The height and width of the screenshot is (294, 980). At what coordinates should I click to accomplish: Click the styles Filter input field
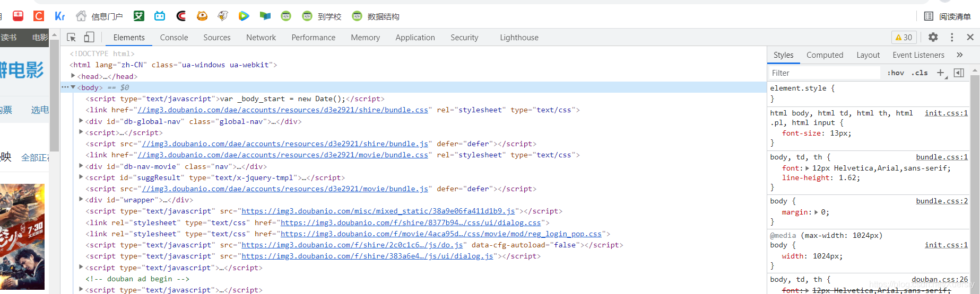[x=825, y=73]
